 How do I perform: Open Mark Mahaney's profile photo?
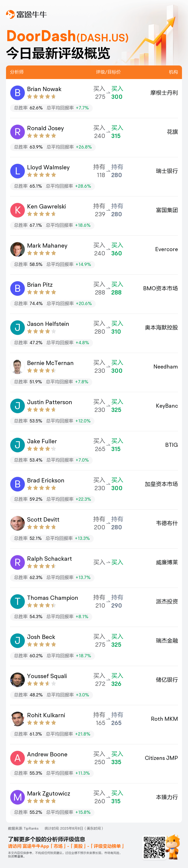pos(18,249)
